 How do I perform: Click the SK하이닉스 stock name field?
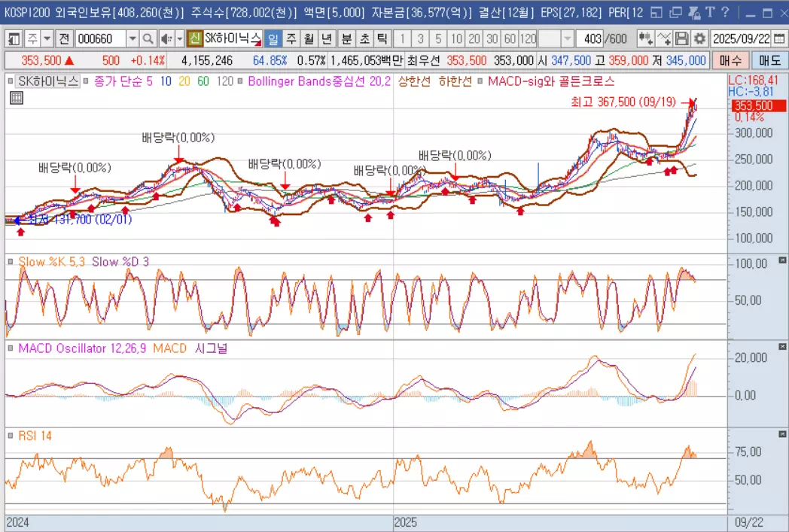coord(233,38)
